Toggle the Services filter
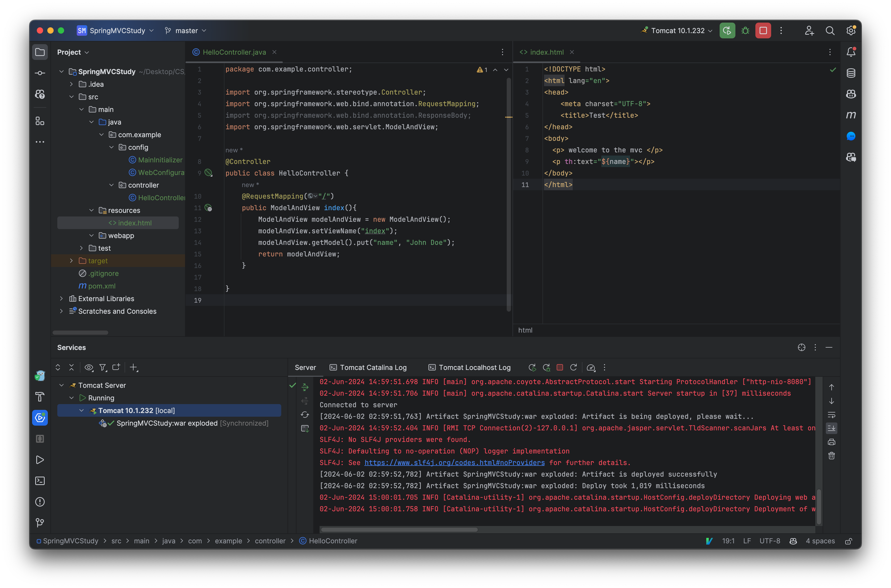Image resolution: width=891 pixels, height=588 pixels. tap(103, 368)
